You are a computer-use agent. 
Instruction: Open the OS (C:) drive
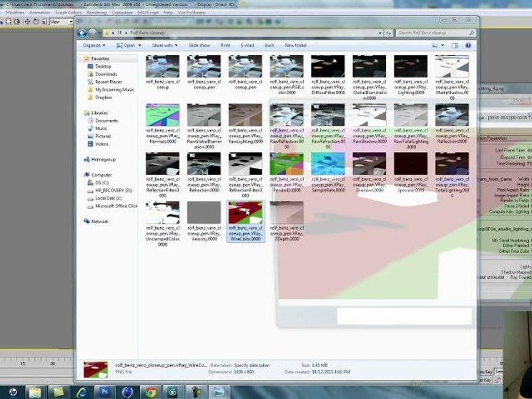(102, 182)
